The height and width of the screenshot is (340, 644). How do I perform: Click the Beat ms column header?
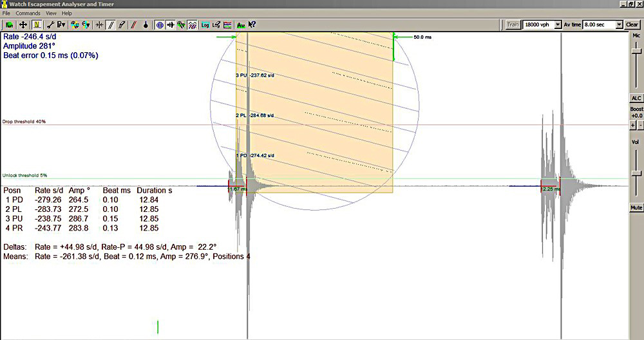pos(117,191)
